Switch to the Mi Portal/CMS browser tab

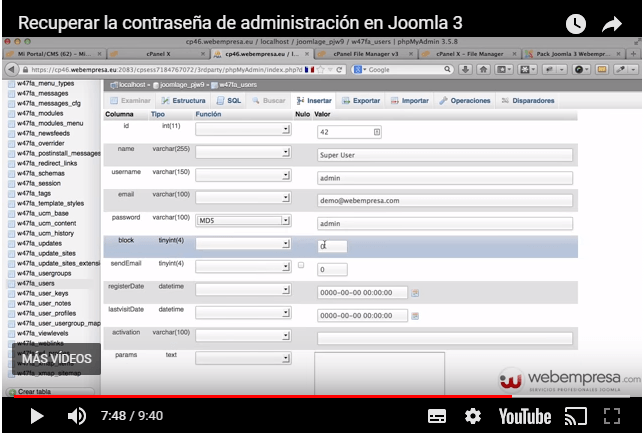coord(54,54)
